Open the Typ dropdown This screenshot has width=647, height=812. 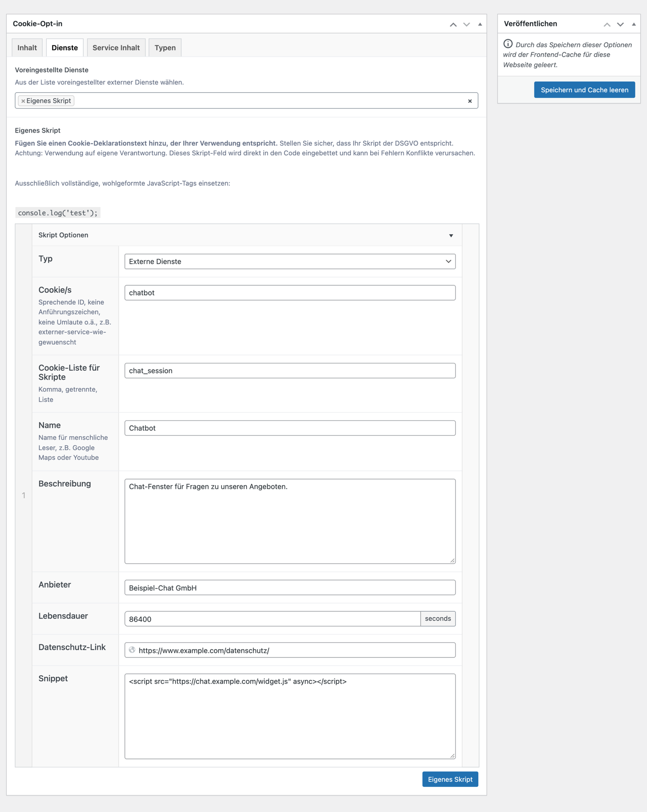click(290, 261)
